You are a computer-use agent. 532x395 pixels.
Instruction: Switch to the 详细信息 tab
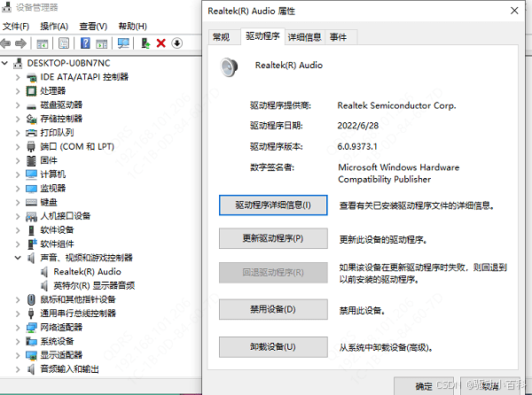(x=305, y=37)
